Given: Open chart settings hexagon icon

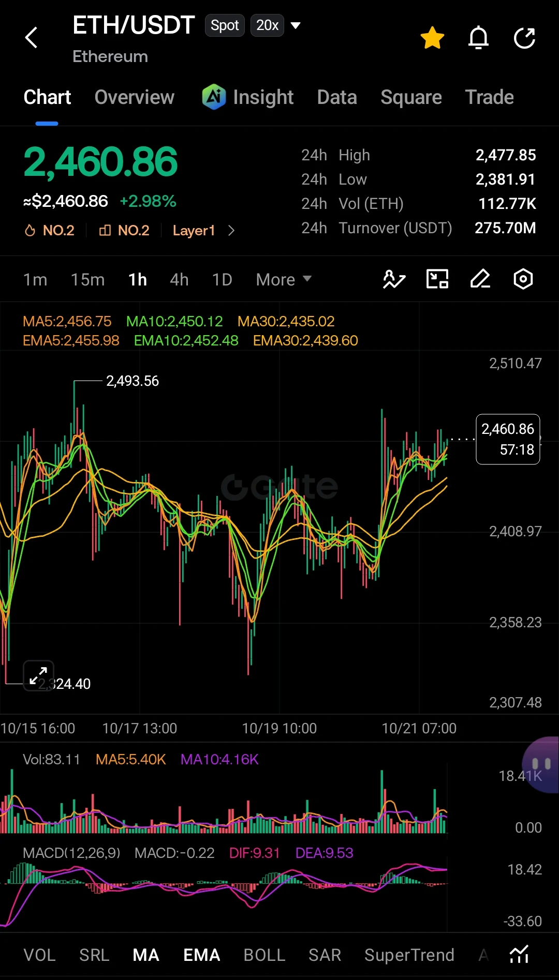Looking at the screenshot, I should (x=523, y=279).
